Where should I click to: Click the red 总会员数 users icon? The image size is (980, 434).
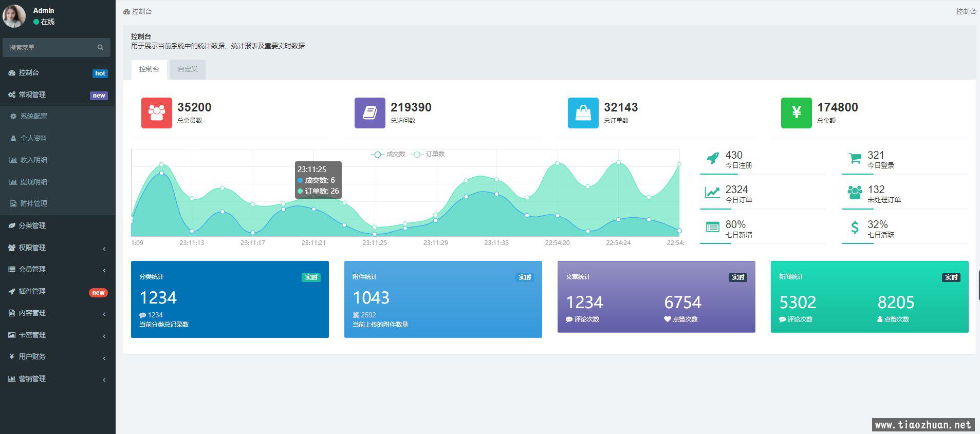157,113
